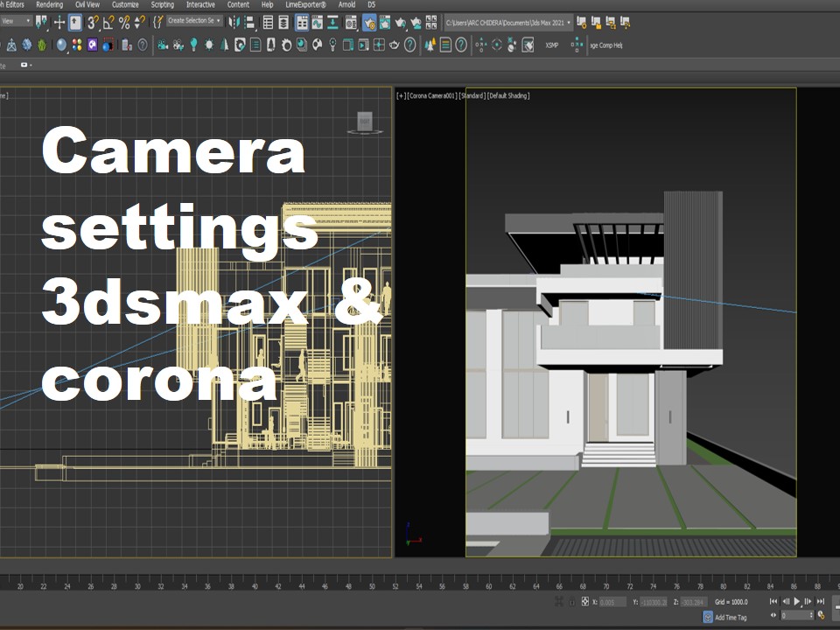Click the Mirror tool icon
Viewport: 840px width, 630px height.
click(x=234, y=23)
